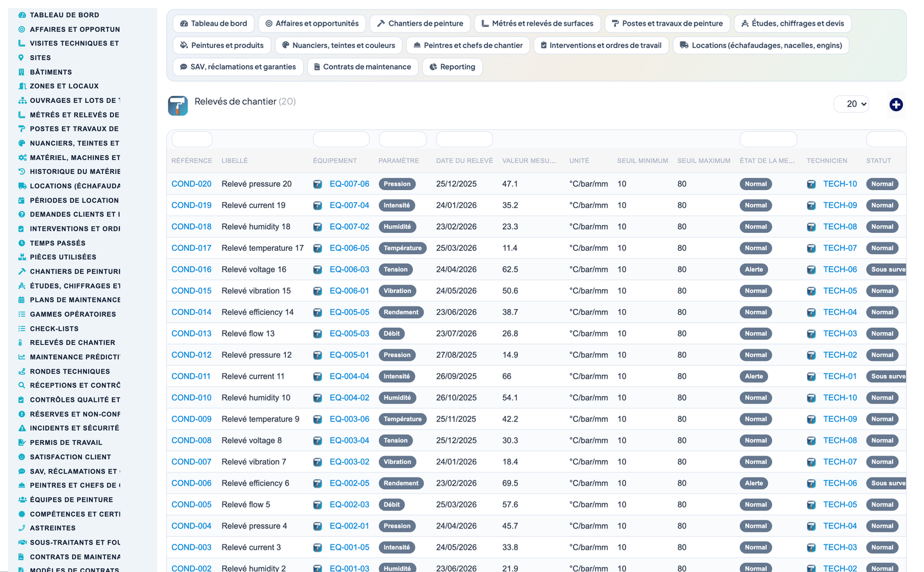Screen dimensions: 924x572
Task: Switch to Chantiers de peinture tab
Action: pos(420,24)
